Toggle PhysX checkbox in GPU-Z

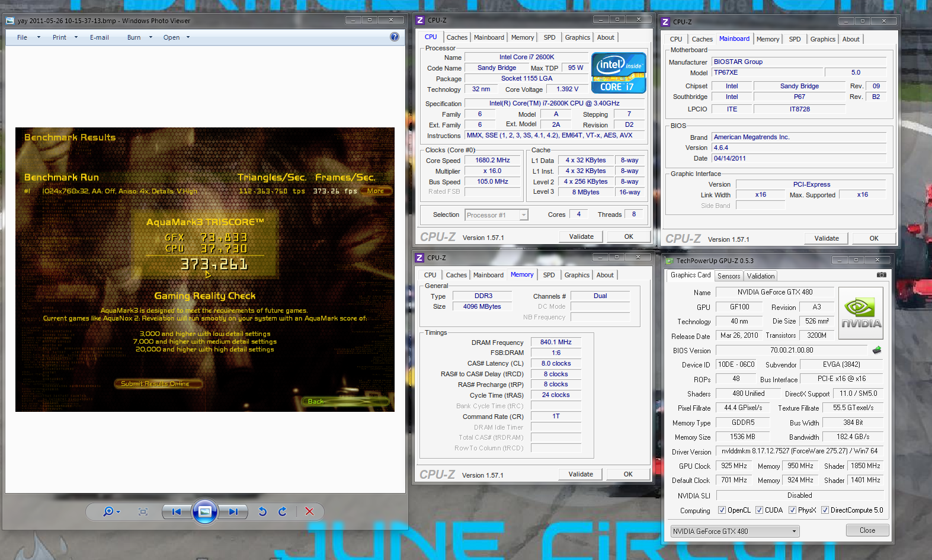pos(792,510)
